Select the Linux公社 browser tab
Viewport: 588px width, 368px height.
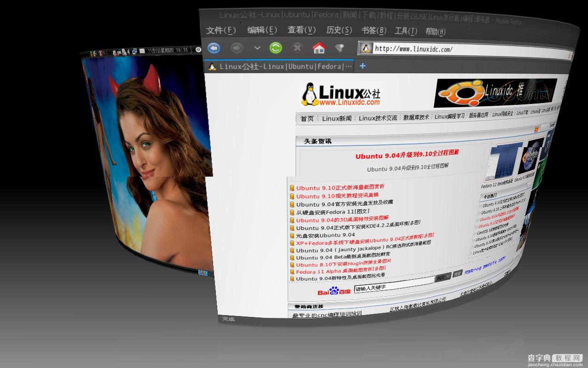click(x=279, y=66)
